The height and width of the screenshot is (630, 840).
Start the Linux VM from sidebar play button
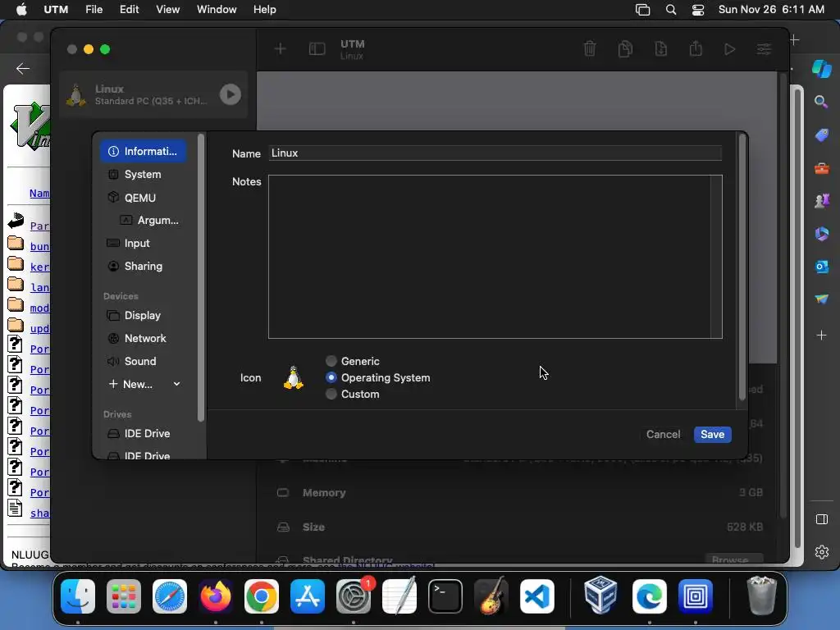click(x=231, y=94)
